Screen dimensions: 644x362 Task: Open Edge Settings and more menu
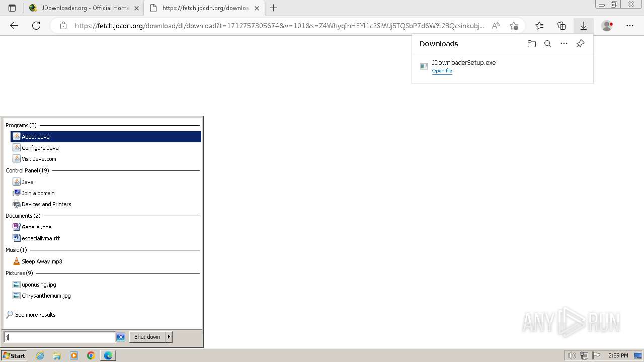click(x=630, y=26)
